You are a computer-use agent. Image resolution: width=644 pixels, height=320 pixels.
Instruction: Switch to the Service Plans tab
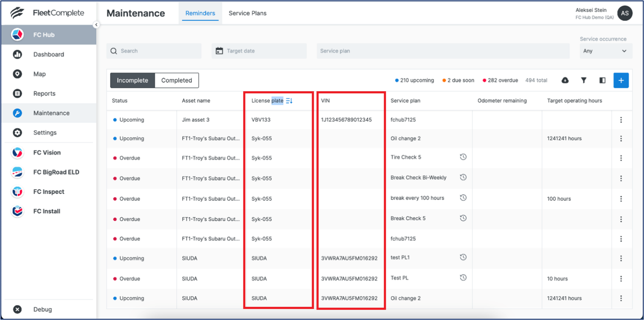[247, 13]
